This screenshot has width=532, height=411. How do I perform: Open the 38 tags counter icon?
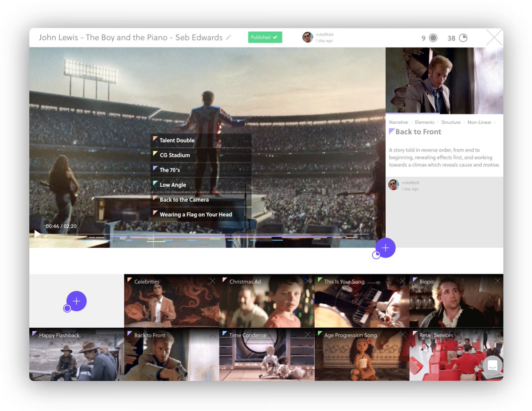463,38
